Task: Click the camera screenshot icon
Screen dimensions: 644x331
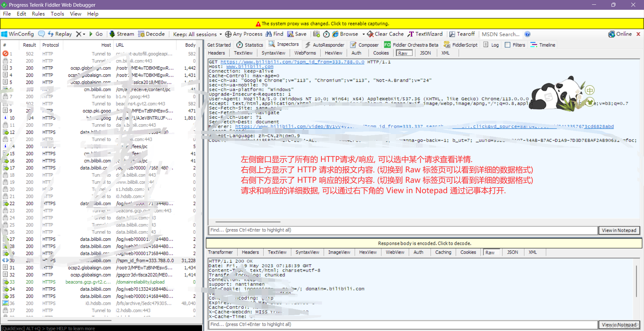Action: [316, 34]
